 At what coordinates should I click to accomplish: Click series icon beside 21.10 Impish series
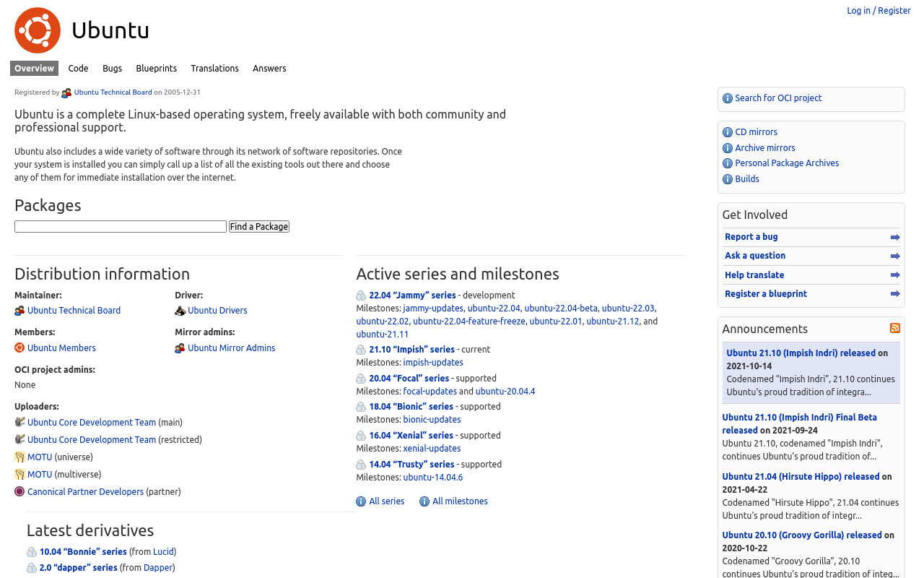361,350
